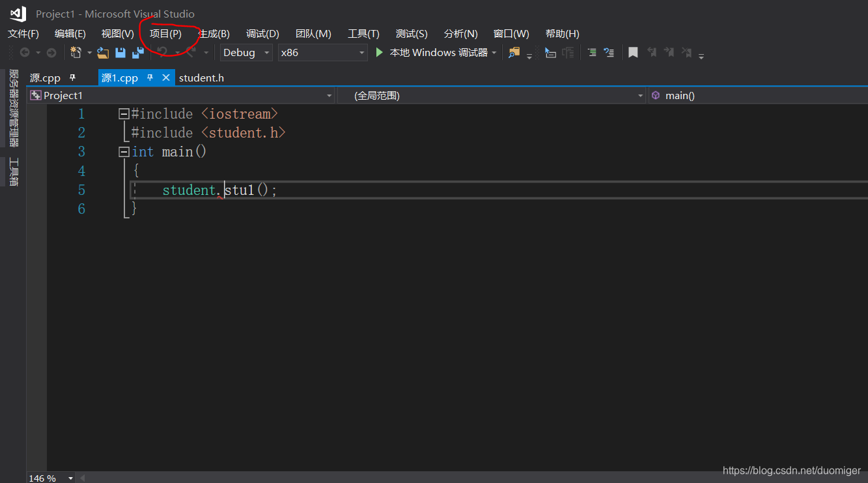Close the 源1.cpp tab

coord(166,78)
